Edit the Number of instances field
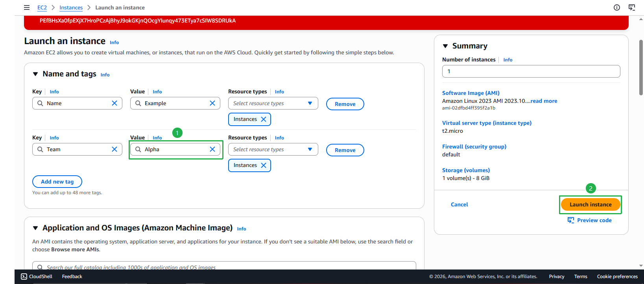Viewport: 644px width, 284px height. pos(531,71)
